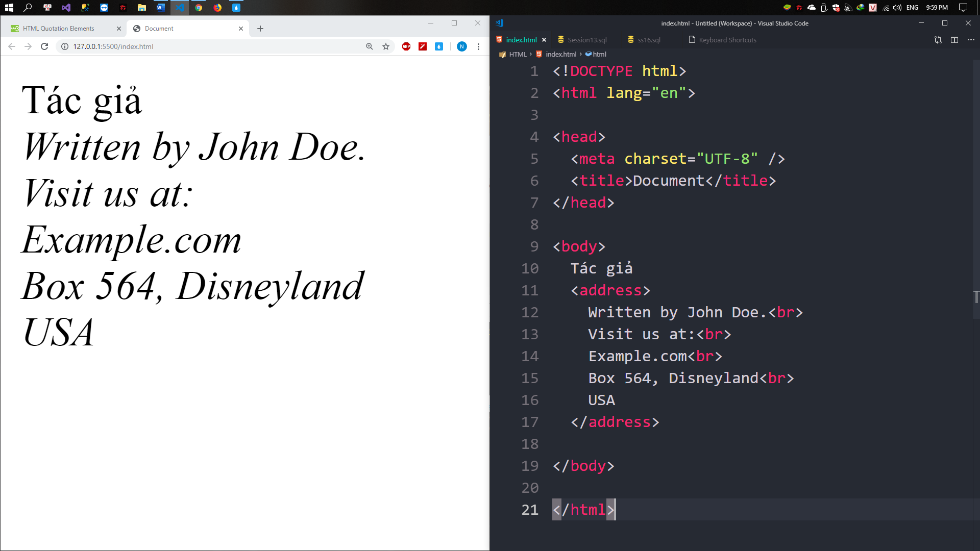Switch to the Keyboard Shortcuts tab
Viewport: 980px width, 551px height.
pos(727,40)
